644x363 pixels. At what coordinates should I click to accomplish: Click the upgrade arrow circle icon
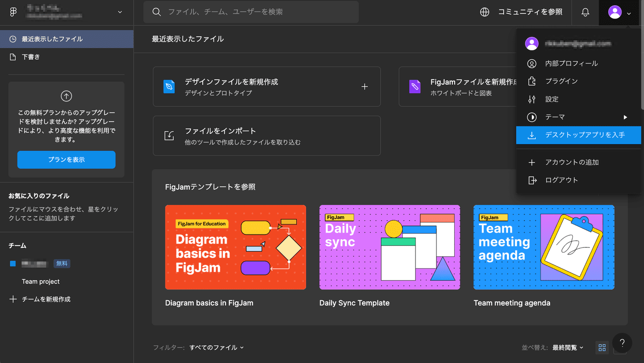[66, 96]
